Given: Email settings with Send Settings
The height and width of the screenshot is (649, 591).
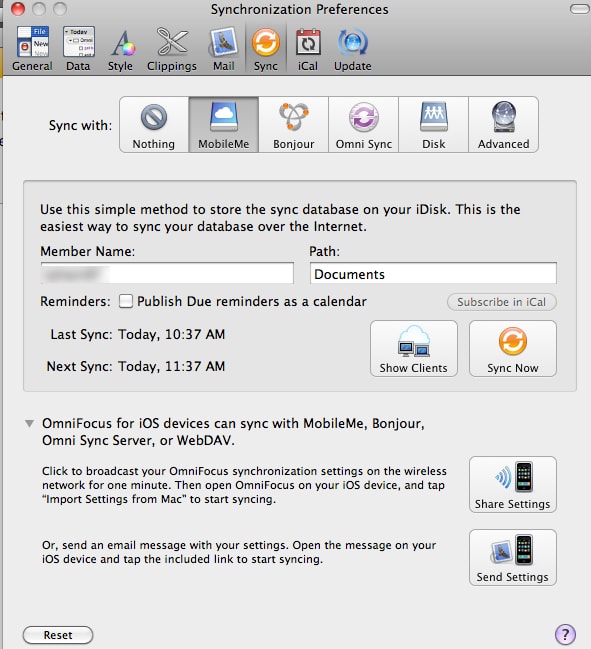Looking at the screenshot, I should tap(513, 557).
